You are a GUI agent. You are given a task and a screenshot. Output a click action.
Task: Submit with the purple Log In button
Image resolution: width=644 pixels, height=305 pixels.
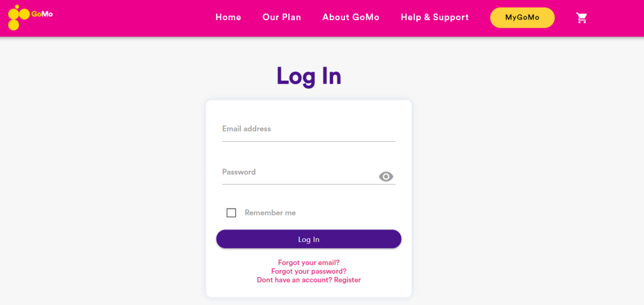(x=308, y=239)
